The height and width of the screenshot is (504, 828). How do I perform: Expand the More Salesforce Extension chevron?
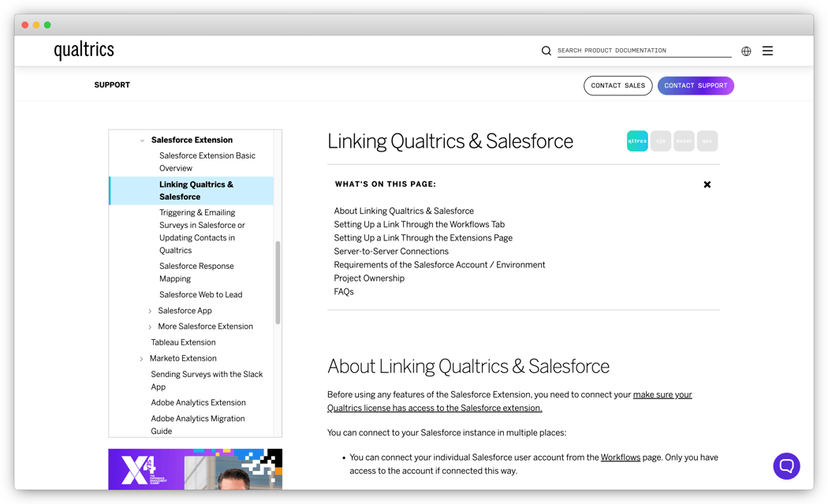pos(150,327)
